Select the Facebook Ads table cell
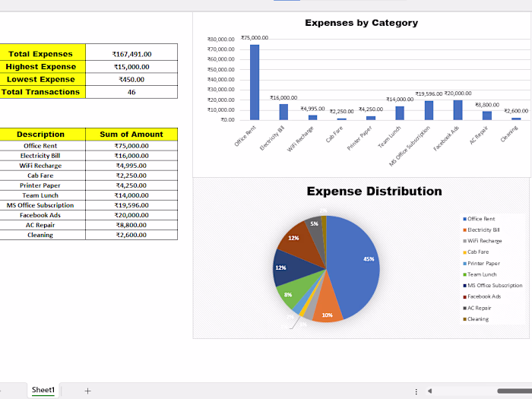 [x=43, y=215]
